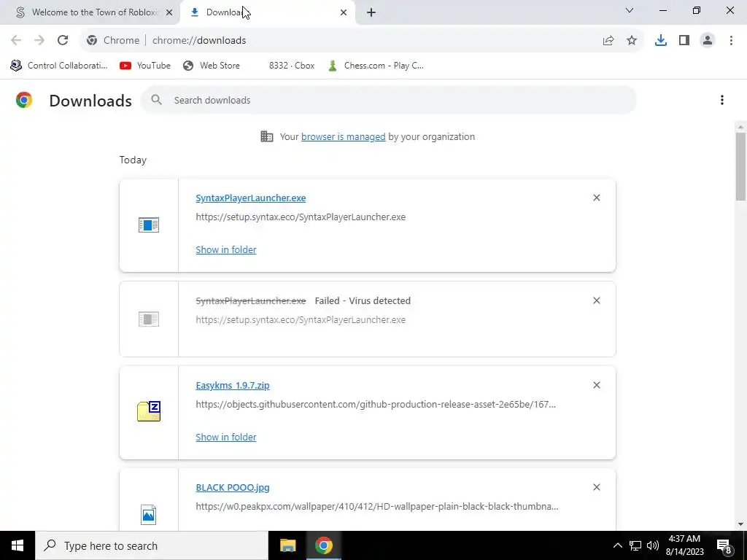747x560 pixels.
Task: Show hidden system tray icons
Action: [x=617, y=545]
